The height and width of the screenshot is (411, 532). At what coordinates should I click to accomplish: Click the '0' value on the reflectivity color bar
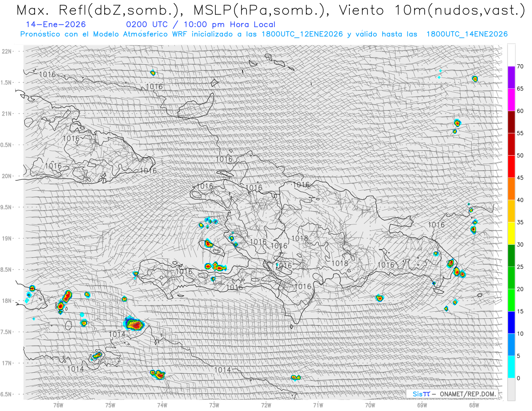[x=519, y=378]
